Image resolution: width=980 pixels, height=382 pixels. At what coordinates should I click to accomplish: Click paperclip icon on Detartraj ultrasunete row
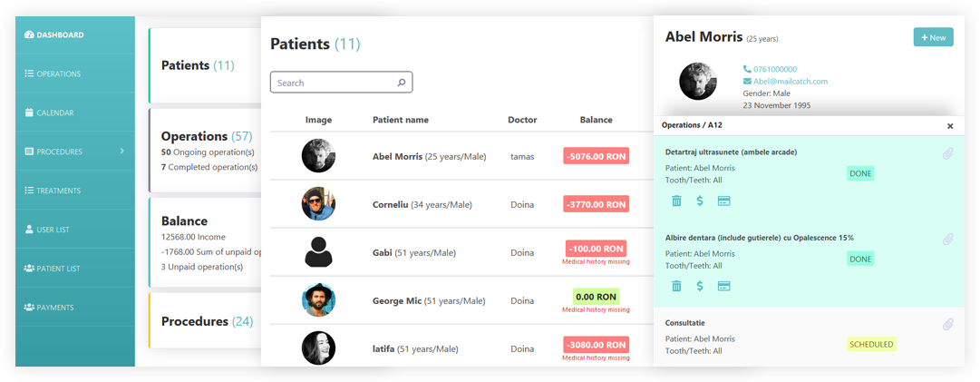(x=948, y=153)
